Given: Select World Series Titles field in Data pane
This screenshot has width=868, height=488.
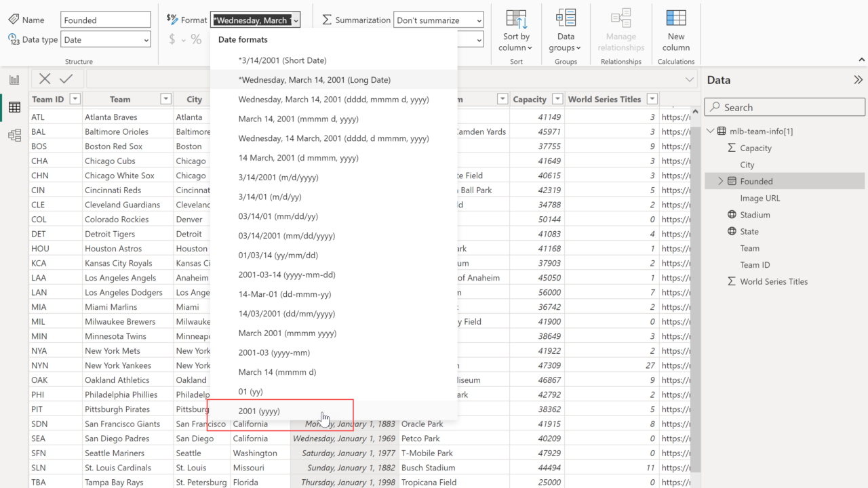Looking at the screenshot, I should click(773, 281).
